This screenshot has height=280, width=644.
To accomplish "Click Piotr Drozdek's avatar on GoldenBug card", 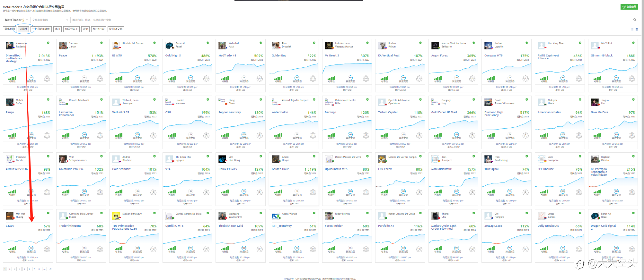I will (x=276, y=45).
